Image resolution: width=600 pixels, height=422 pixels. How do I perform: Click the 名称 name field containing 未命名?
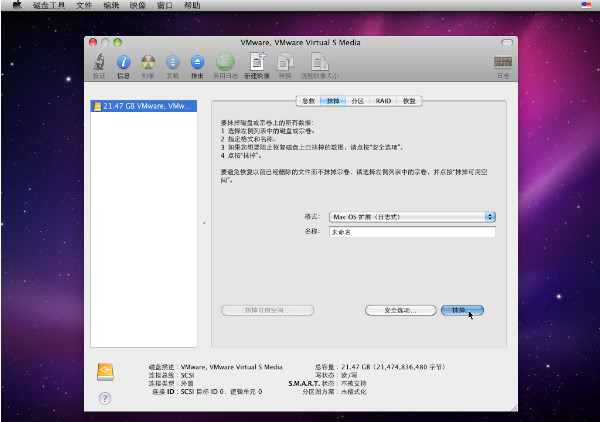[412, 232]
